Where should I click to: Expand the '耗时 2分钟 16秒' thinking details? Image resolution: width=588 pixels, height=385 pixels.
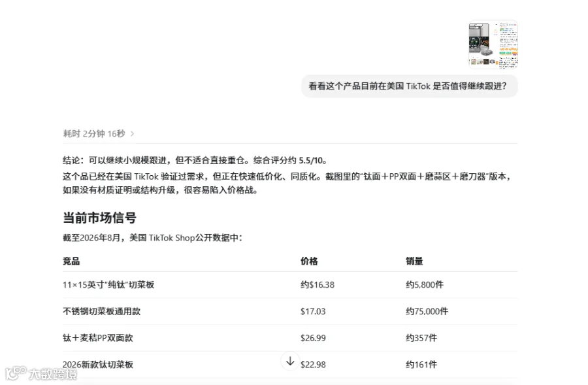coord(99,133)
